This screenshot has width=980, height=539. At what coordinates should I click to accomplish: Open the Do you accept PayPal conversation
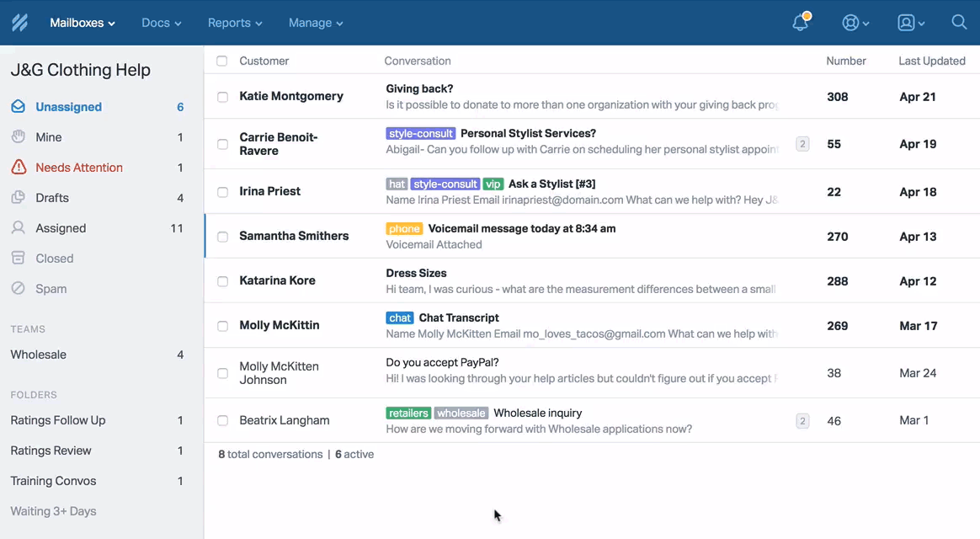click(442, 362)
